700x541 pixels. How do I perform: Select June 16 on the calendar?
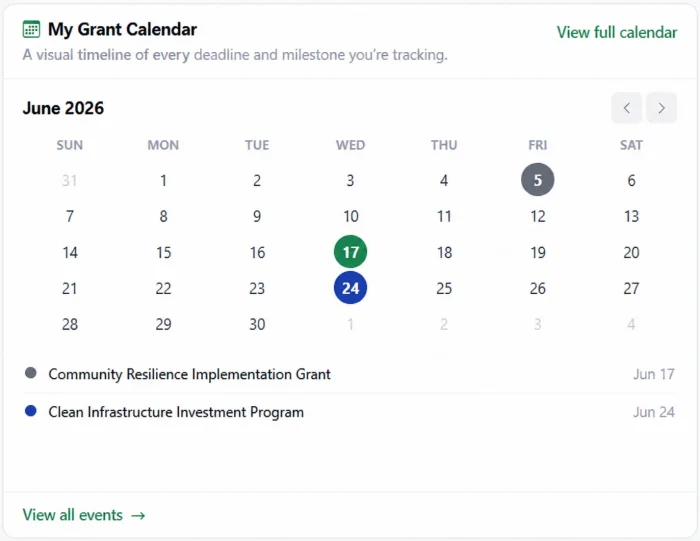pos(257,252)
